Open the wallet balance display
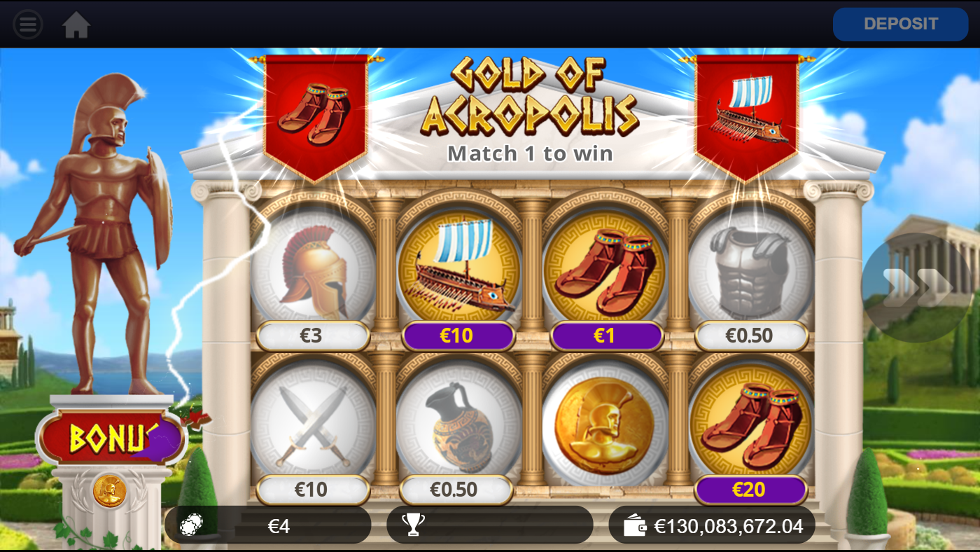The width and height of the screenshot is (980, 552). (x=712, y=525)
